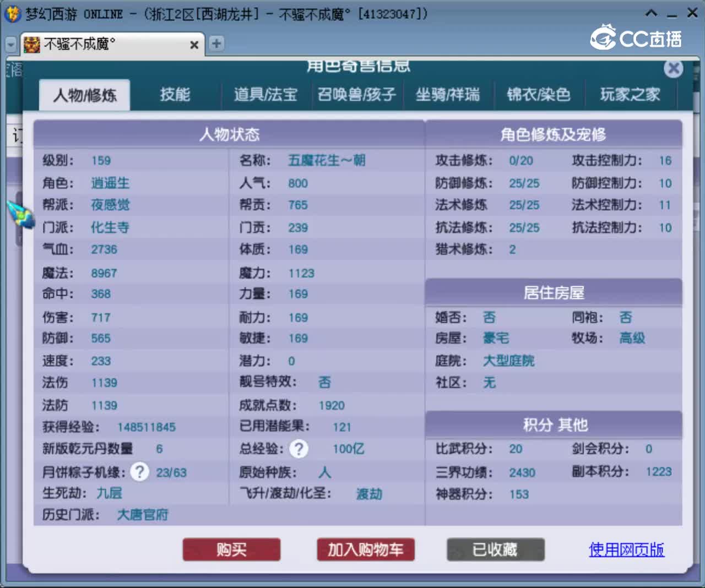
Task: Close the 角色寄售信息 dialog with X icon
Action: pyautogui.click(x=673, y=69)
